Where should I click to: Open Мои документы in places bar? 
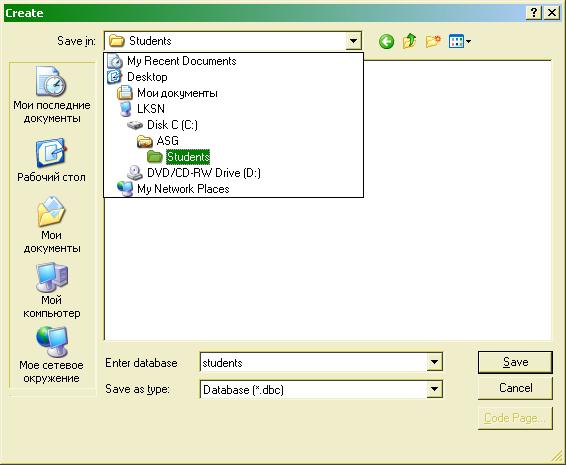pyautogui.click(x=51, y=225)
